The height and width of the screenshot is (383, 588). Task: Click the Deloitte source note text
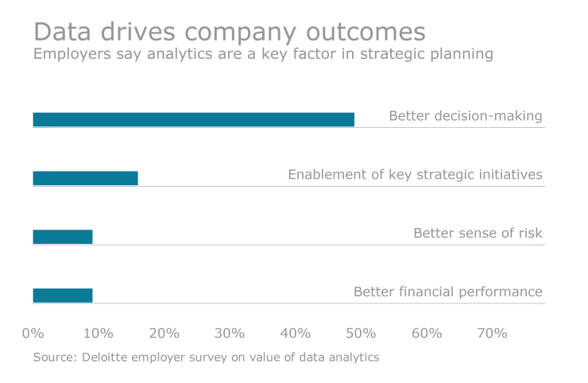pos(206,358)
